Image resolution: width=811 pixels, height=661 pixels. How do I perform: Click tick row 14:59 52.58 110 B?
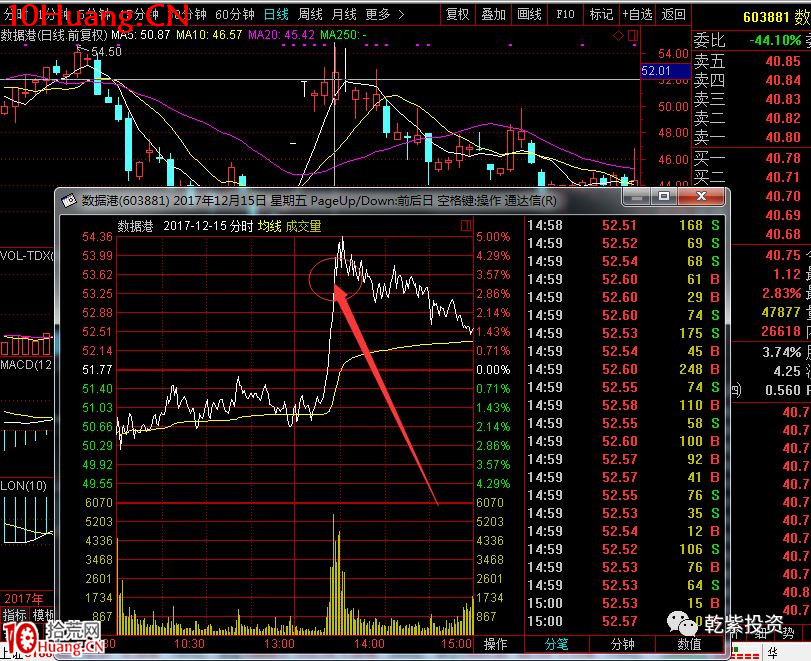tap(623, 405)
